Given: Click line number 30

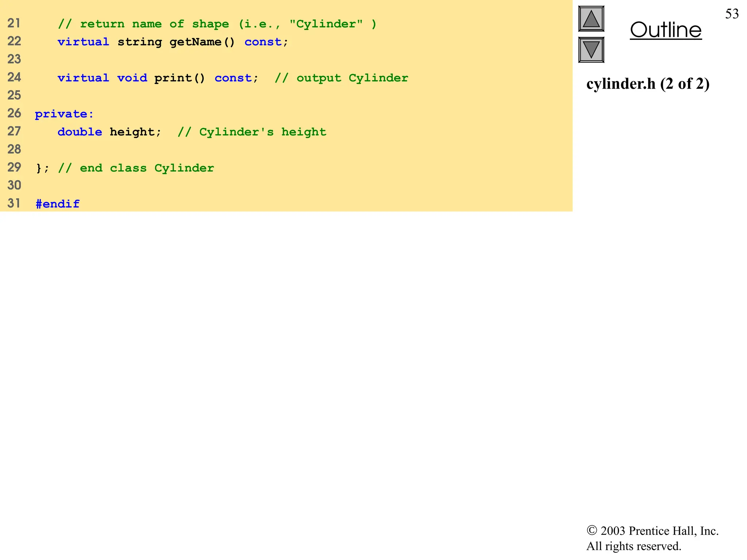Looking at the screenshot, I should [14, 185].
